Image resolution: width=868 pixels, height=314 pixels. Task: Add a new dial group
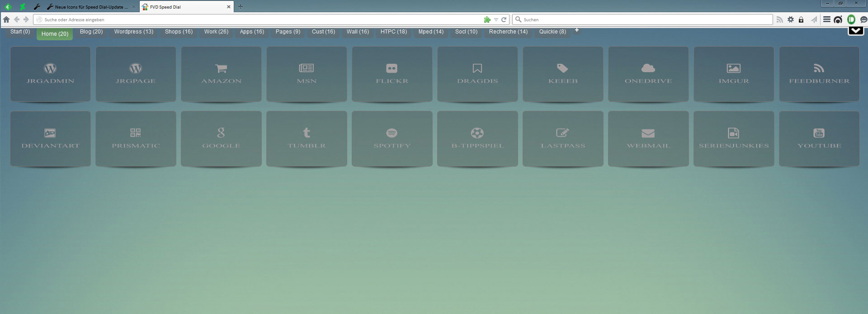point(577,30)
